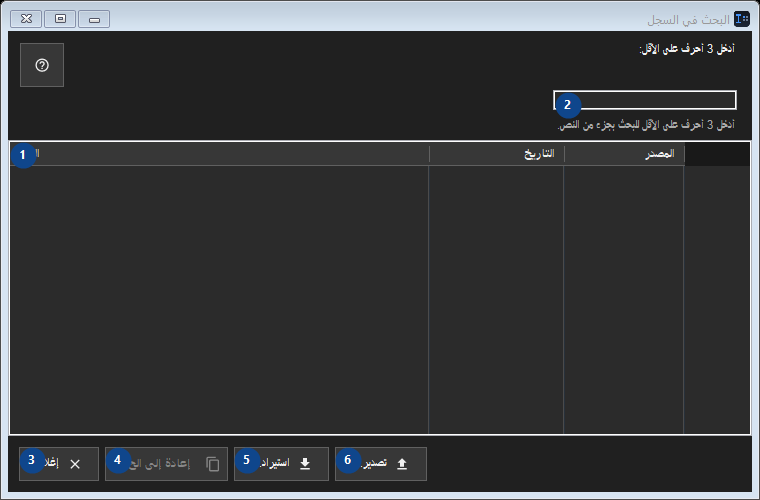This screenshot has width=760, height=500.
Task: Click the إعادة إلى copy button
Action: tap(166, 464)
